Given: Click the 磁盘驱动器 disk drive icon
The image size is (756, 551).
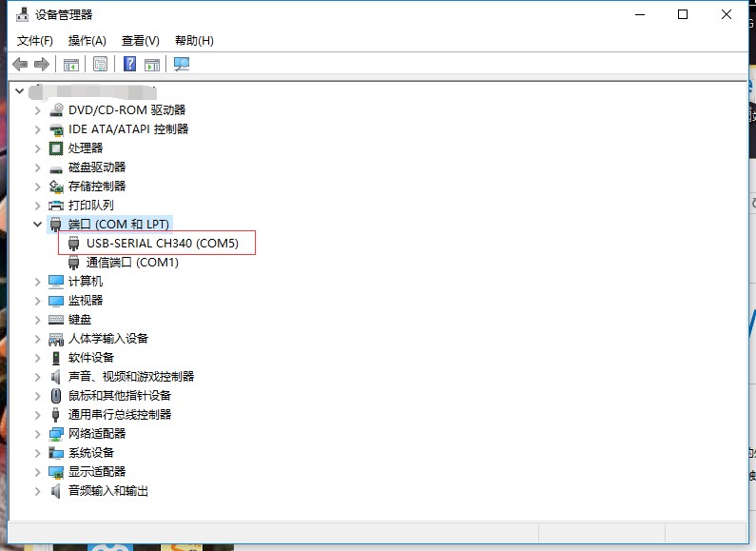Looking at the screenshot, I should tap(56, 167).
